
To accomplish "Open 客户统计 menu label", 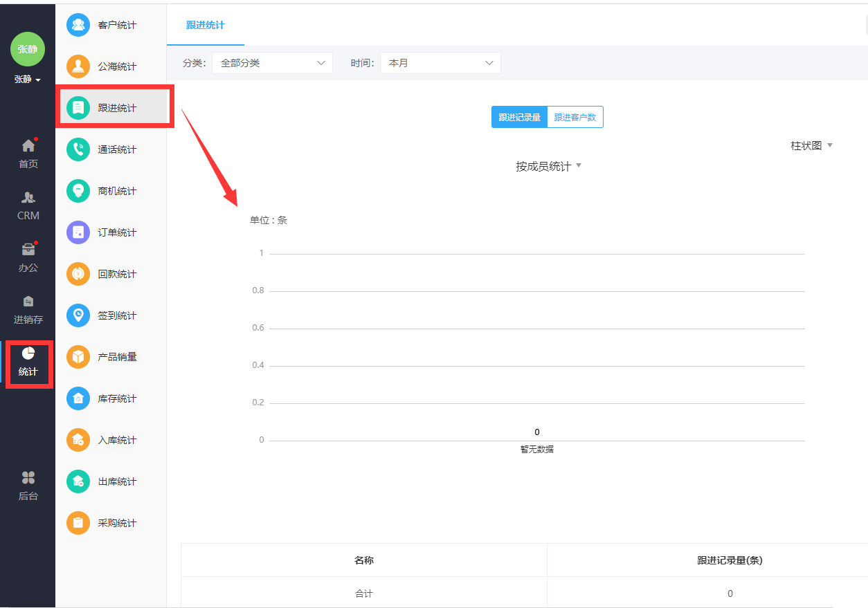I will tap(117, 25).
